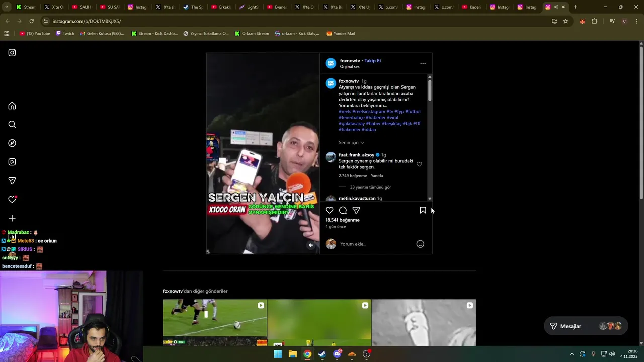
Task: Open Chrome extensions puzzle icon
Action: (x=595, y=21)
